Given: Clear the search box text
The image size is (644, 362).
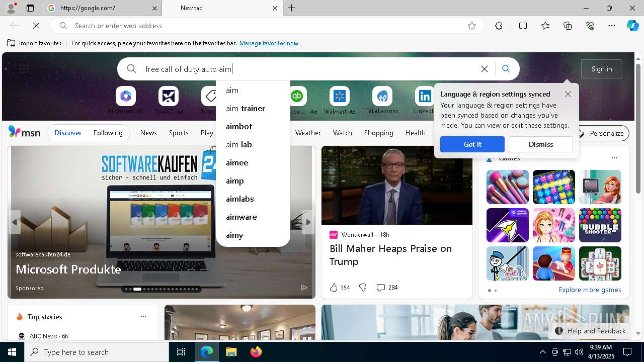Looking at the screenshot, I should click(x=485, y=69).
